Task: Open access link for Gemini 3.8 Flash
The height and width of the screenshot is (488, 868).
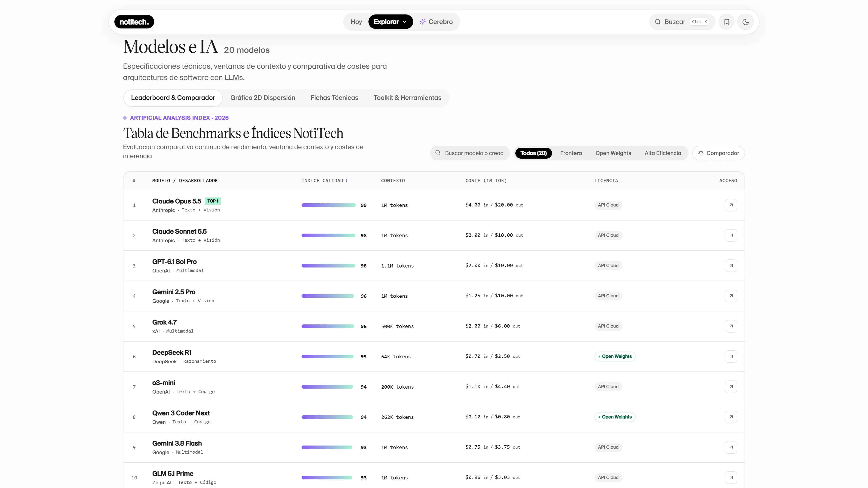Action: pyautogui.click(x=731, y=447)
